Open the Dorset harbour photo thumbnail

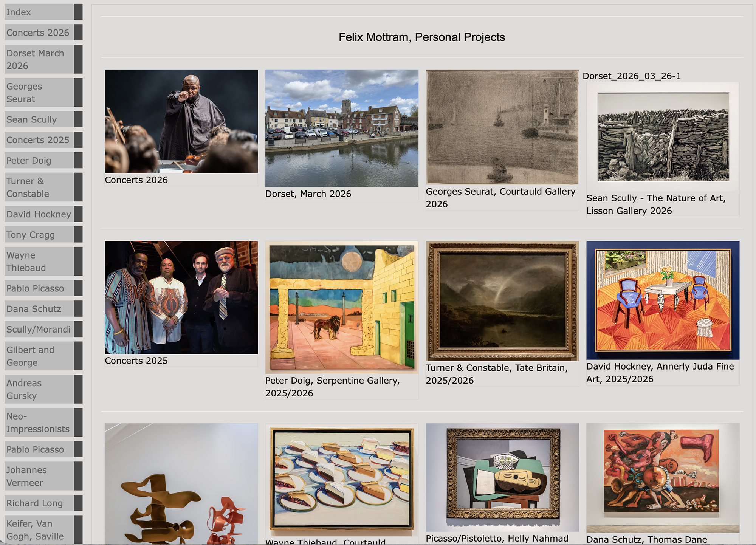click(x=342, y=128)
